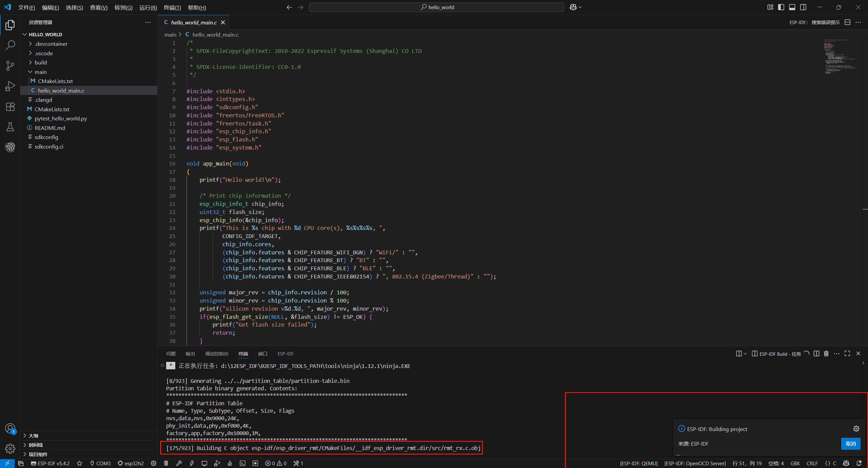
Task: Open the ESP-IDF monitor device icon
Action: click(x=204, y=463)
